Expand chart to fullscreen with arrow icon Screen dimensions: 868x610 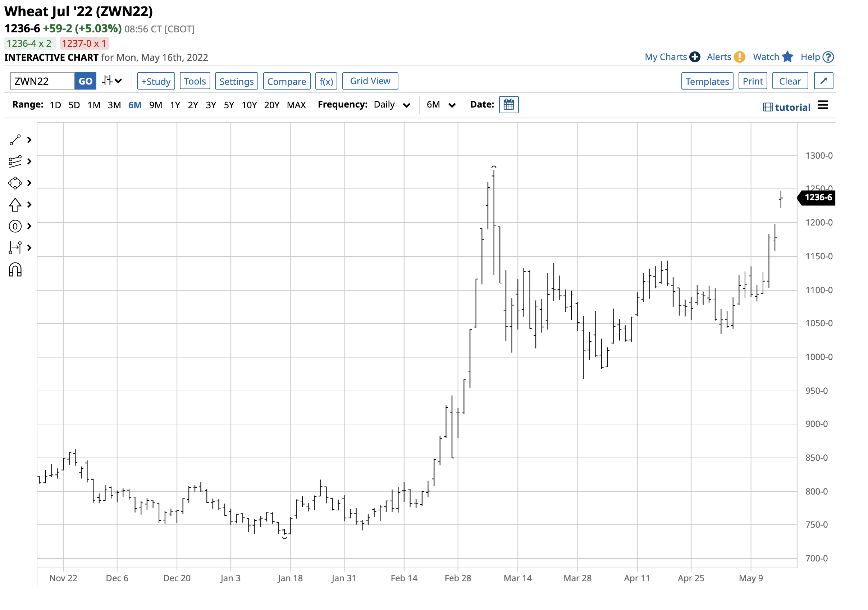coord(823,81)
